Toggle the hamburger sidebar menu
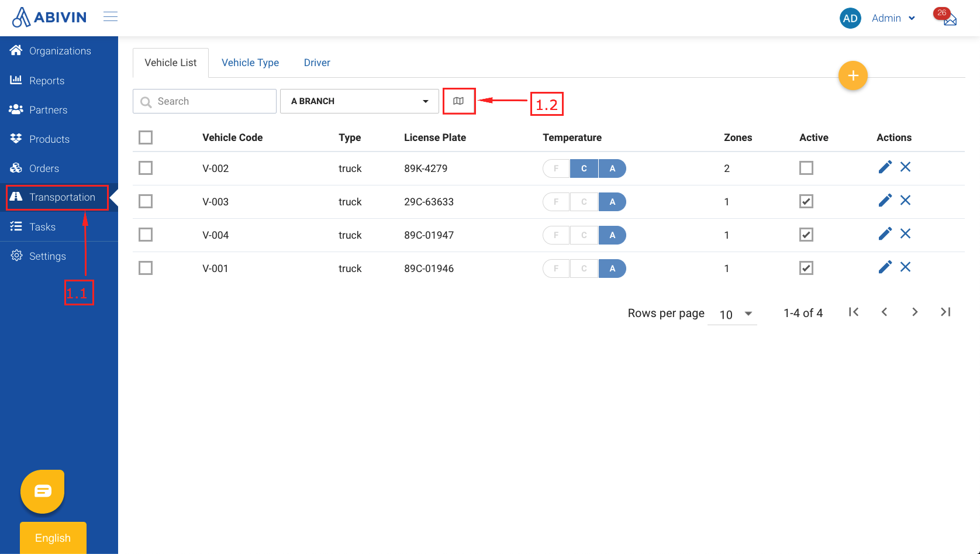The image size is (980, 554). pos(111,16)
